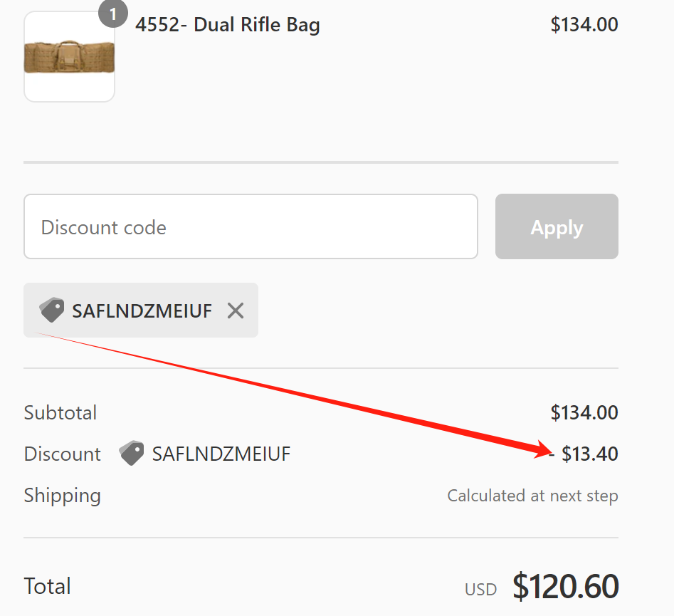Image resolution: width=674 pixels, height=616 pixels.
Task: Click the Calculated at next step text
Action: click(532, 496)
